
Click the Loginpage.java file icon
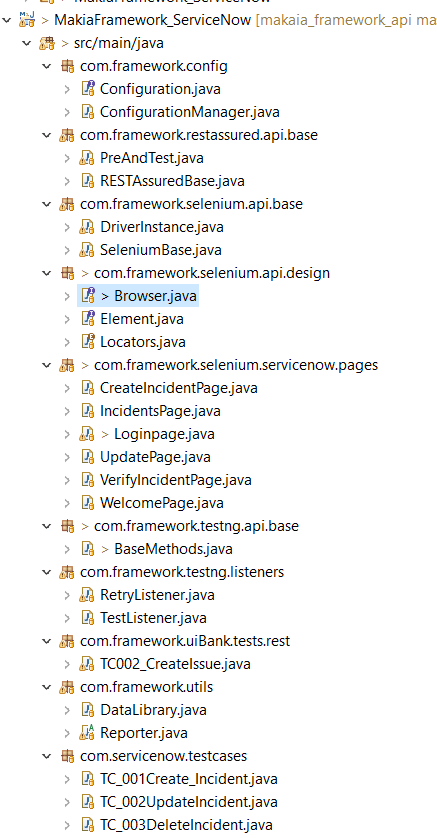pyautogui.click(x=87, y=433)
